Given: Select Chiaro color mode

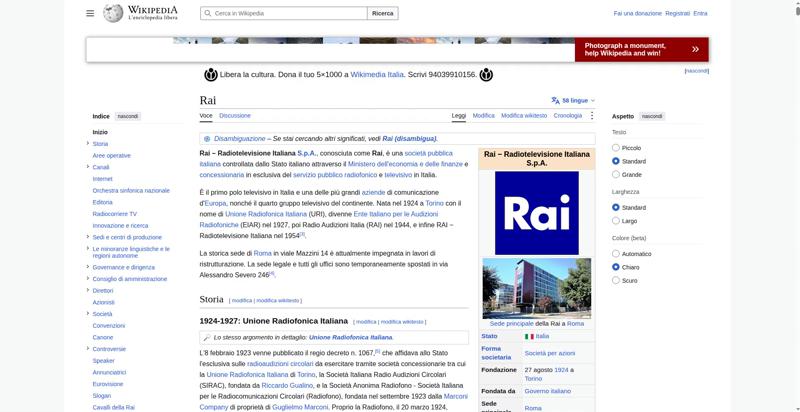Looking at the screenshot, I should pos(616,267).
